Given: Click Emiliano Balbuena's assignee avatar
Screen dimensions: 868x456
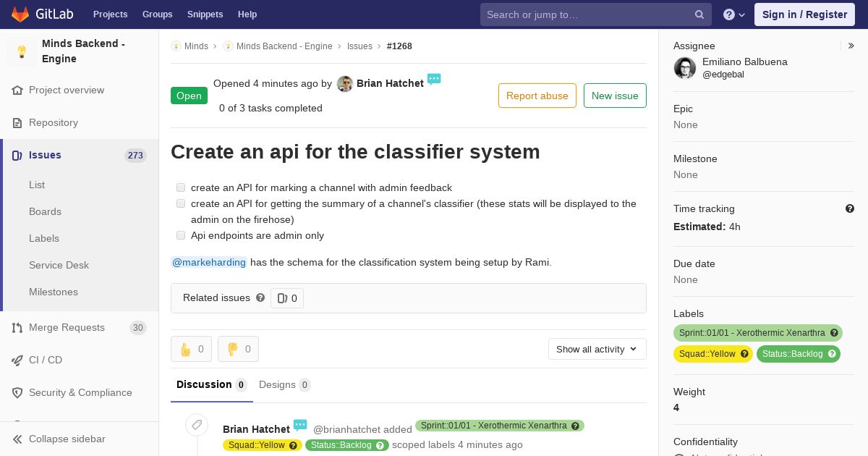Looking at the screenshot, I should (x=685, y=68).
